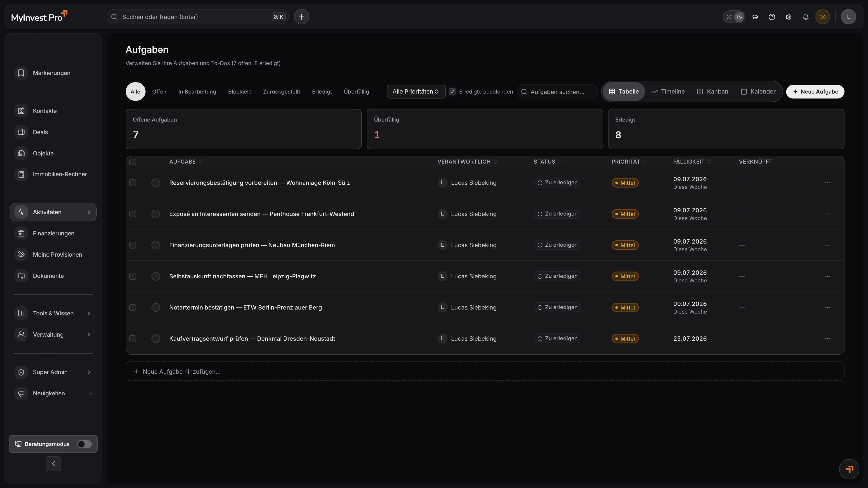The height and width of the screenshot is (488, 868).
Task: Sort by VERANTWORTLICH column header
Action: coord(467,162)
